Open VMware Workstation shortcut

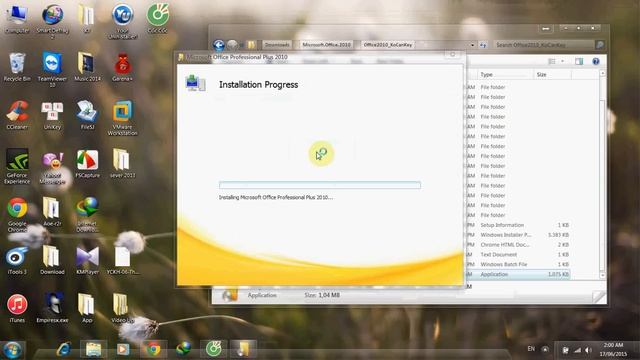pos(122,118)
